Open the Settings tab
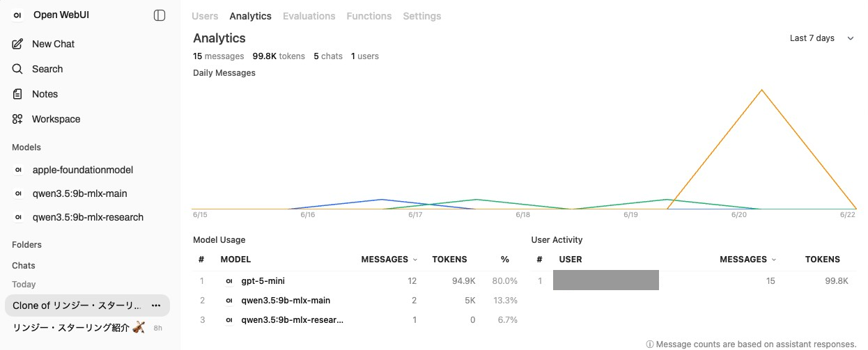The width and height of the screenshot is (868, 350). click(x=422, y=16)
